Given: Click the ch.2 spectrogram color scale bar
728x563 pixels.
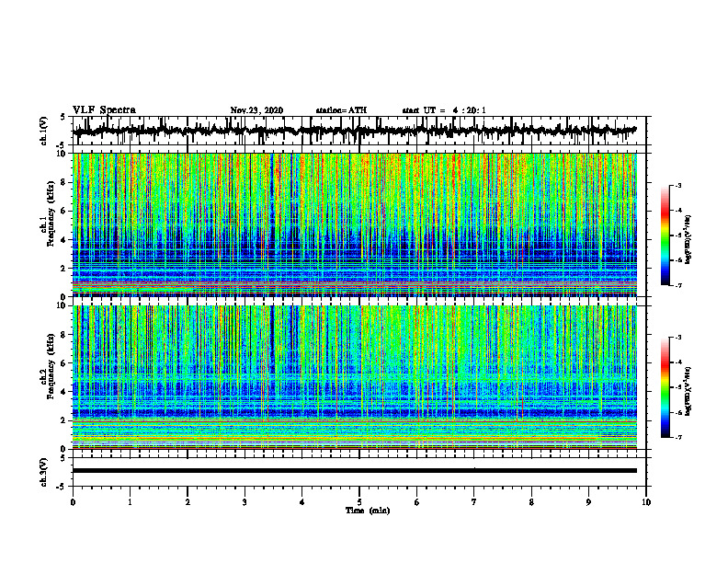Looking at the screenshot, I should 665,387.
